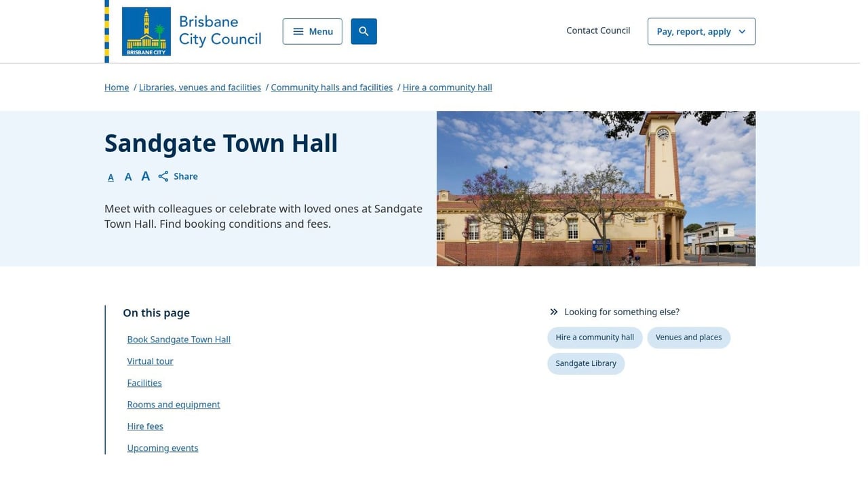Click the 'Meet with colleagues' intro paragraph
This screenshot has width=868, height=488.
[x=264, y=216]
